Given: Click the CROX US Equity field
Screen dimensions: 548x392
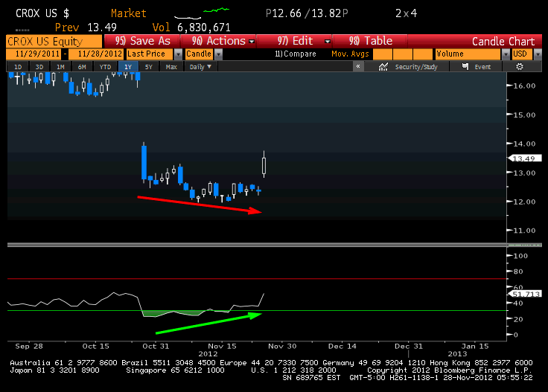Looking at the screenshot, I should pos(54,41).
